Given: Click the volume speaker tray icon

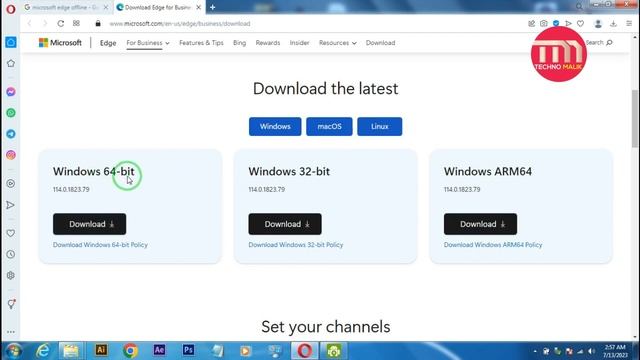Looking at the screenshot, I should coord(591,351).
